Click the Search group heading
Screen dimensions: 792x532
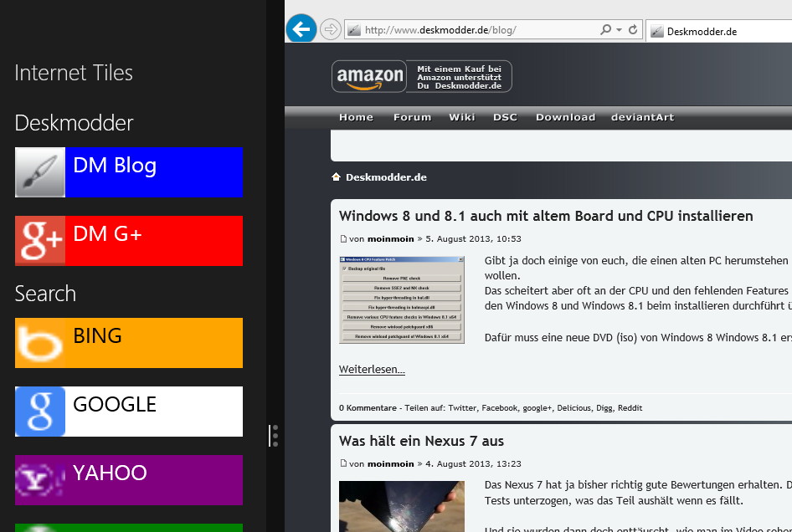click(45, 294)
